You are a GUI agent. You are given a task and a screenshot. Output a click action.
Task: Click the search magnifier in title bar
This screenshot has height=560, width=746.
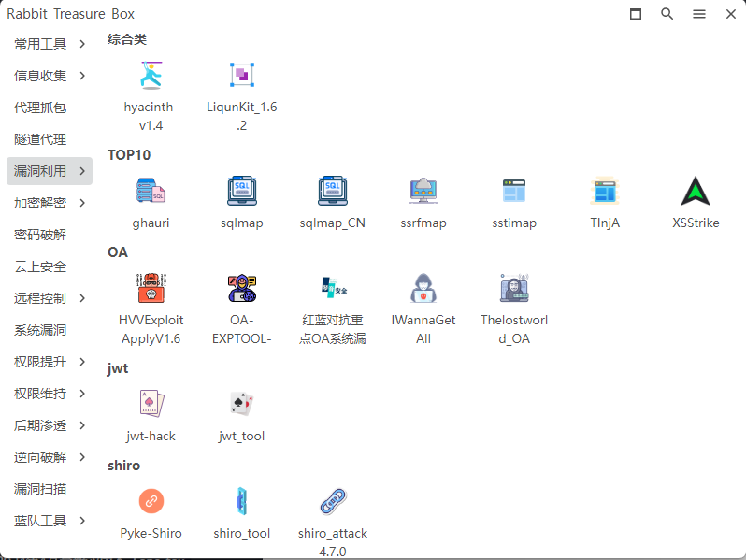667,14
